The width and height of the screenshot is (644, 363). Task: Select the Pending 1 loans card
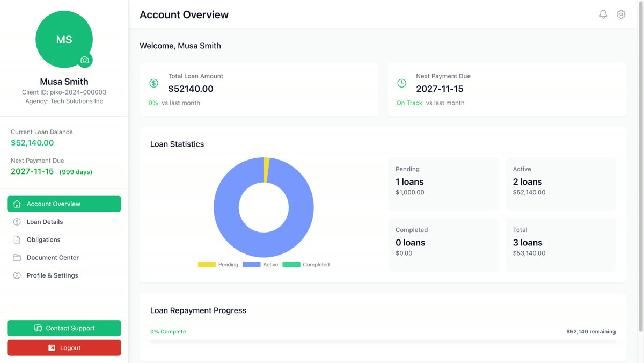(443, 184)
